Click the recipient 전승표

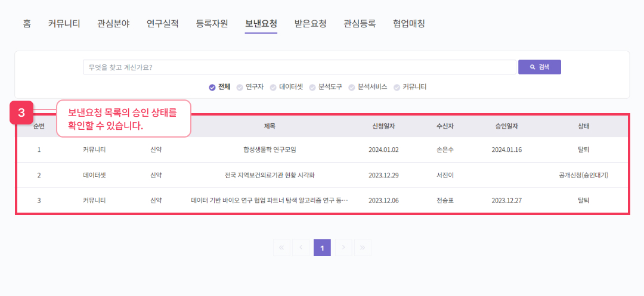445,201
